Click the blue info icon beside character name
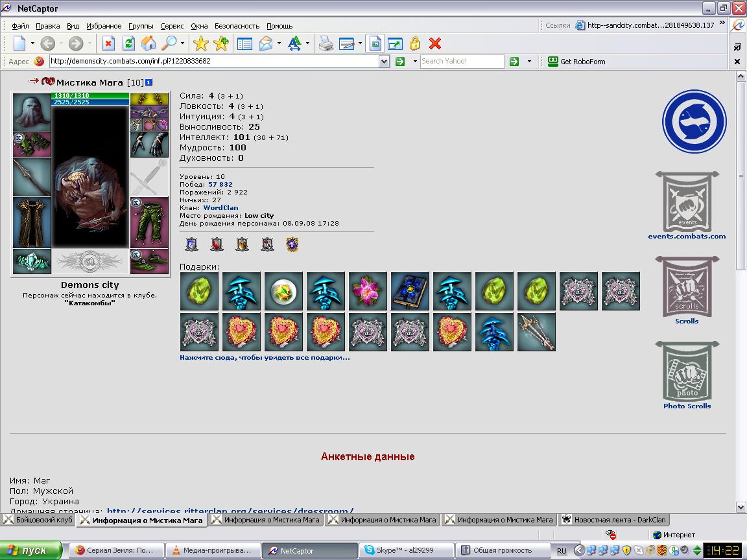The width and height of the screenshot is (747, 560). (148, 82)
